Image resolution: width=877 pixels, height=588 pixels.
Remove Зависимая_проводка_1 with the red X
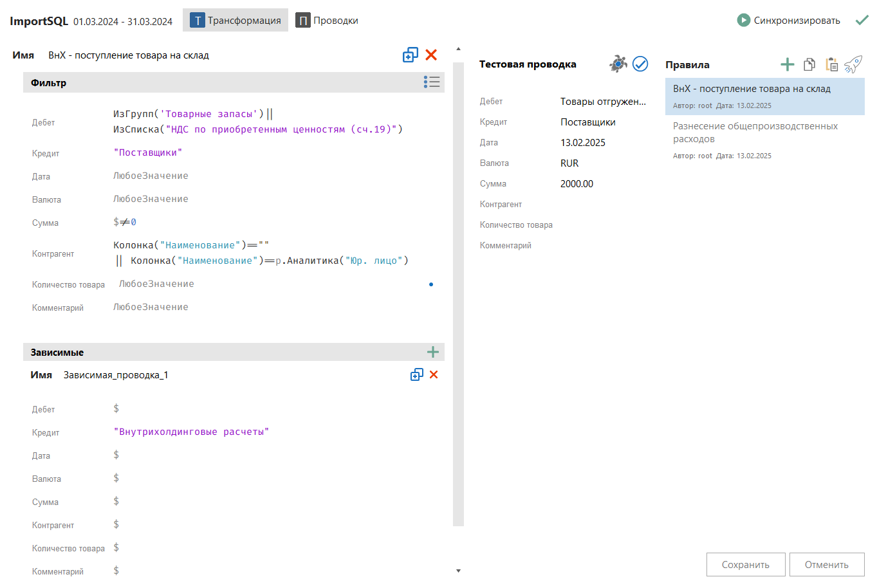434,375
